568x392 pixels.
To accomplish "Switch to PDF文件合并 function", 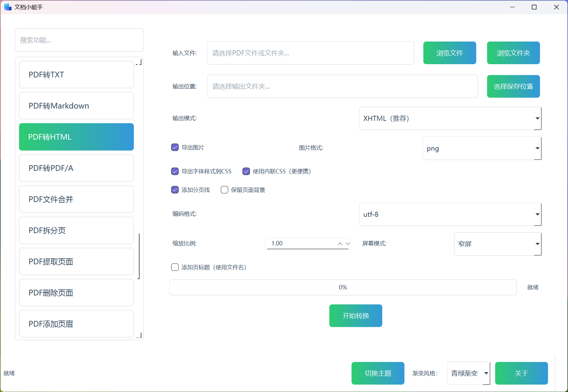I will pos(76,199).
